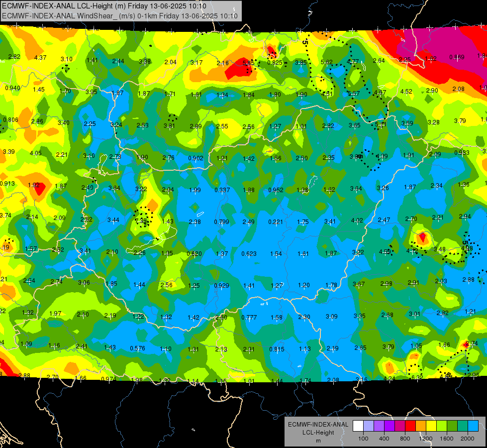
Task: Click the magenta legend swatch left of 800
Action: (400, 426)
